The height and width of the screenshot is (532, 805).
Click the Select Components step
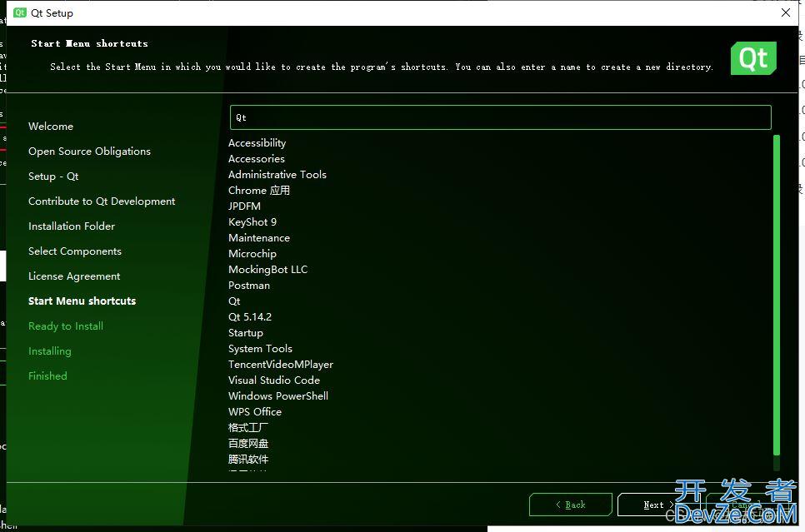(x=75, y=251)
